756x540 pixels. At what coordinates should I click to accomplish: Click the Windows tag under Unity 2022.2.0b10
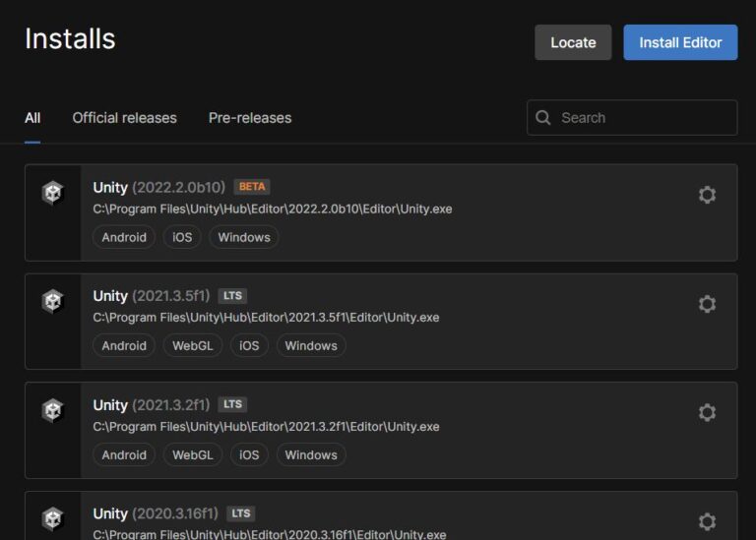(244, 237)
